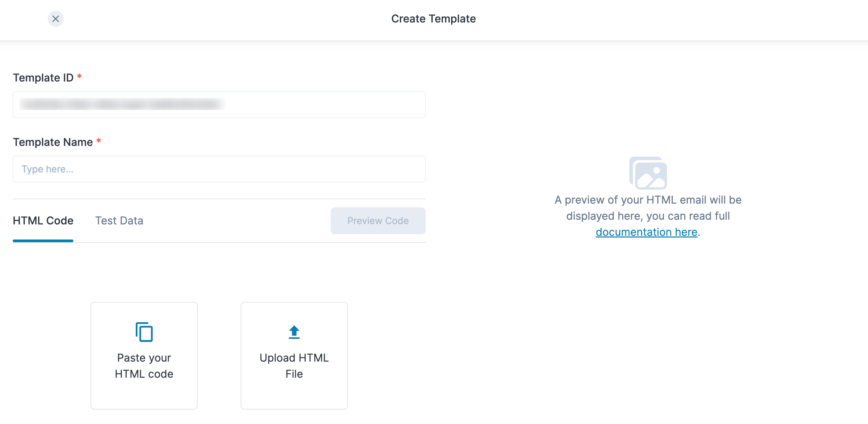Click the red asterisk beside Template ID
The height and width of the screenshot is (424, 868).
click(x=79, y=77)
